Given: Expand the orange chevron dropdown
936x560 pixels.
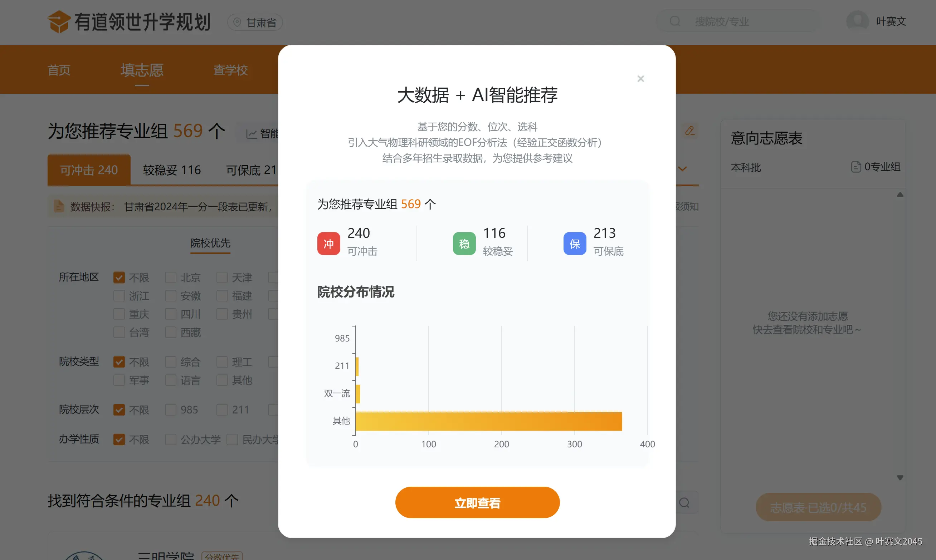Looking at the screenshot, I should pyautogui.click(x=682, y=169).
